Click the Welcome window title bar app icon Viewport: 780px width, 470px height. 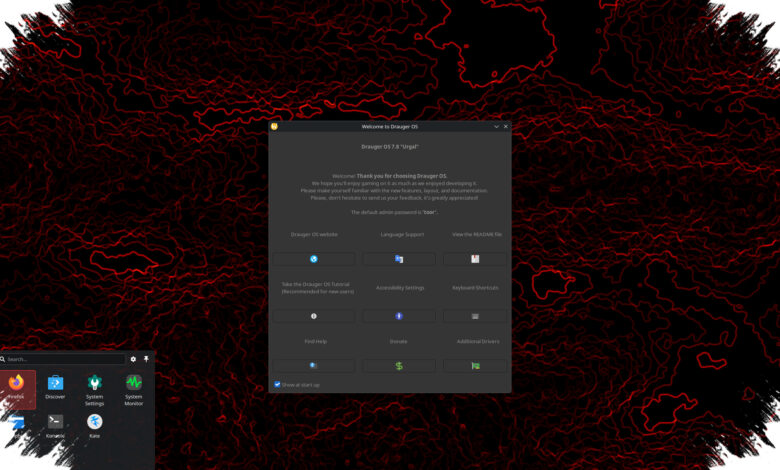(274, 126)
